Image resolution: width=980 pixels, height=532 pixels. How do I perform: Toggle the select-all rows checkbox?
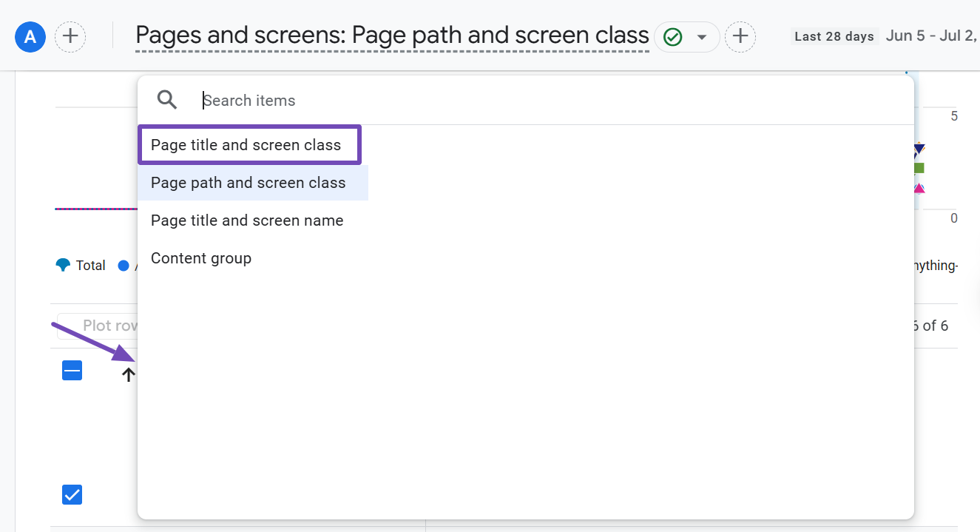(72, 371)
